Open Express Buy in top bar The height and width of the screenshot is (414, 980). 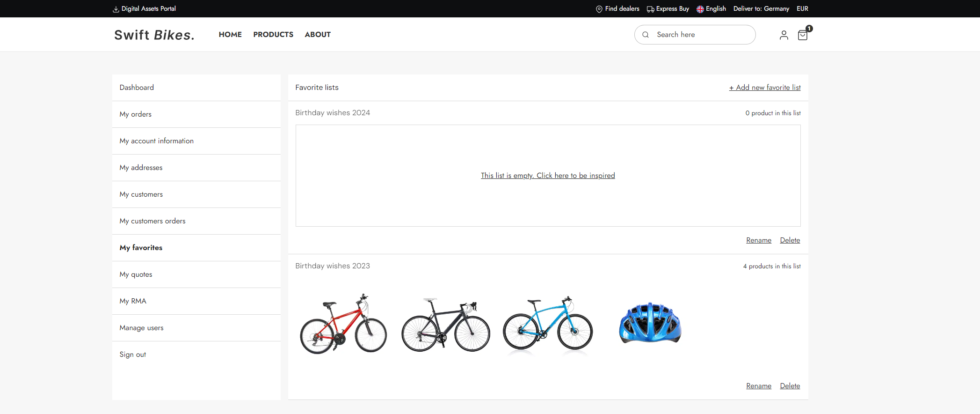pos(668,8)
